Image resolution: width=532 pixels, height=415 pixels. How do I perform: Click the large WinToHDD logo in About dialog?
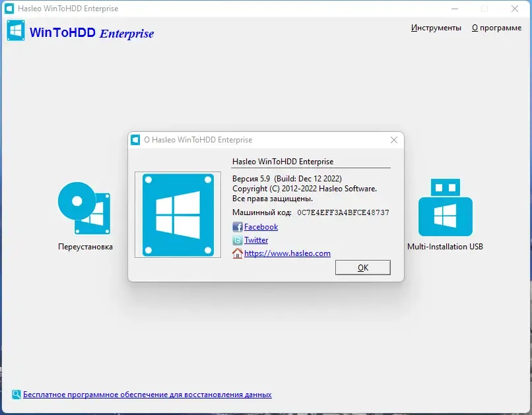(178, 215)
